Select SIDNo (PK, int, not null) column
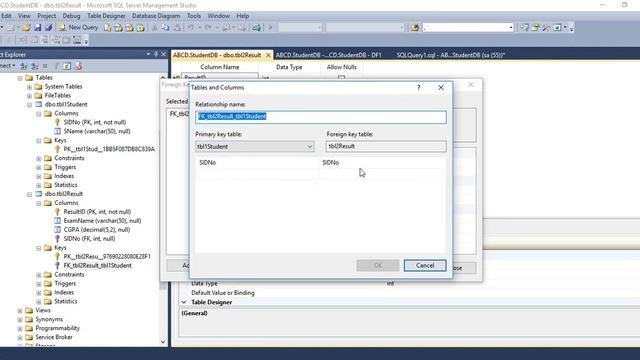The width and height of the screenshot is (640, 360). click(x=95, y=122)
